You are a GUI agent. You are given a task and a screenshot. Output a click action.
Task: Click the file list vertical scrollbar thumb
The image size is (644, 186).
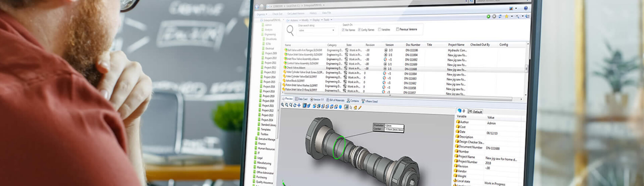point(526,69)
